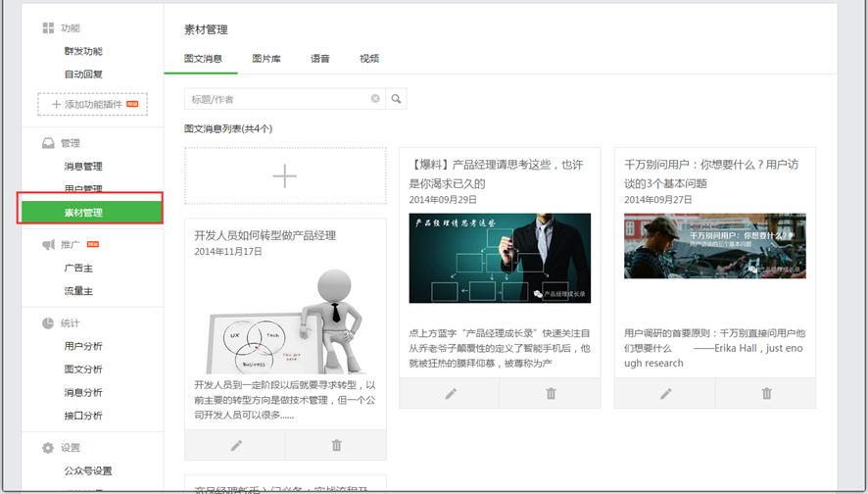Click the date 2014年11月17日
868x494 pixels.
click(228, 252)
